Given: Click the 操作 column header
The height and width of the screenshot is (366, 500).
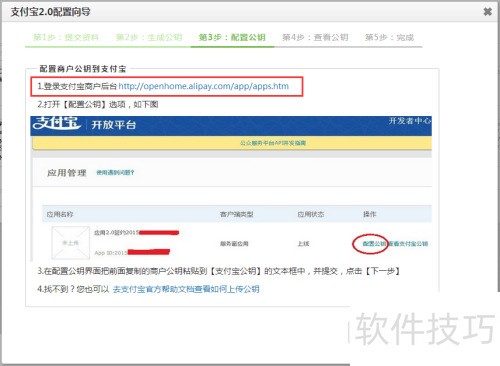Looking at the screenshot, I should (x=370, y=214).
